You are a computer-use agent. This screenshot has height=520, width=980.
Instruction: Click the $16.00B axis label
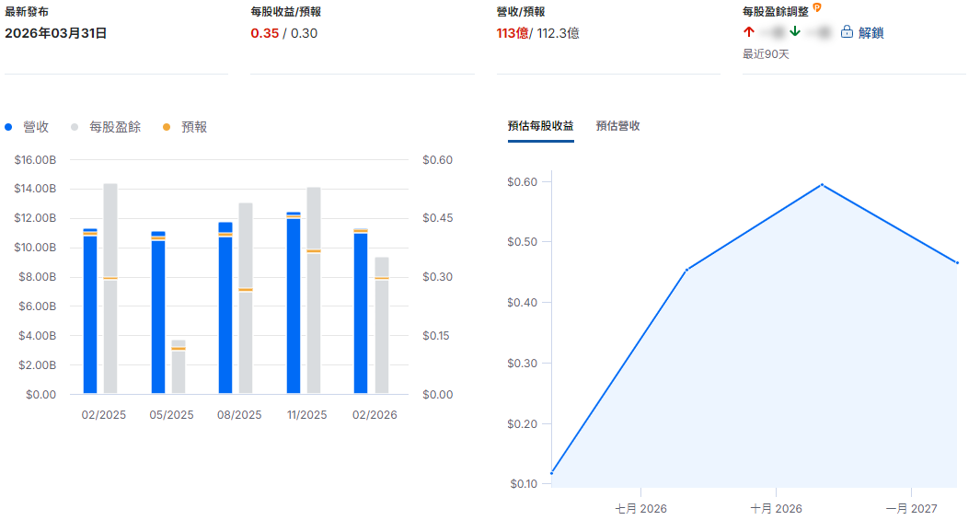pyautogui.click(x=35, y=160)
